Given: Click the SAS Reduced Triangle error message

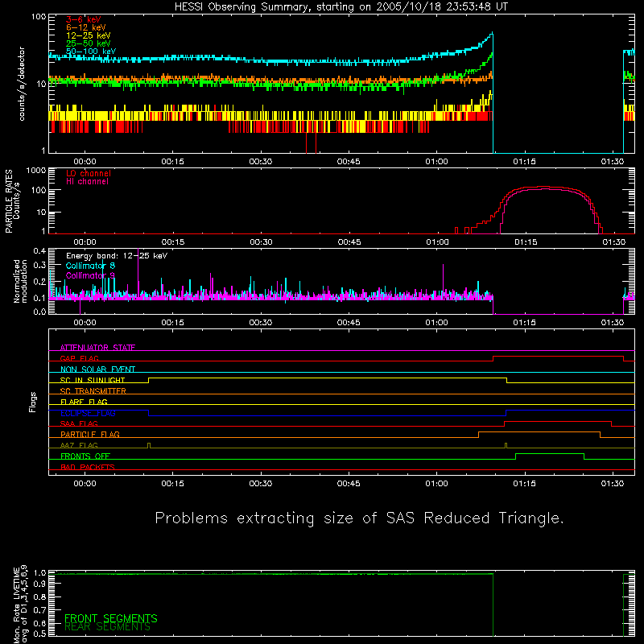Looking at the screenshot, I should 359,518.
